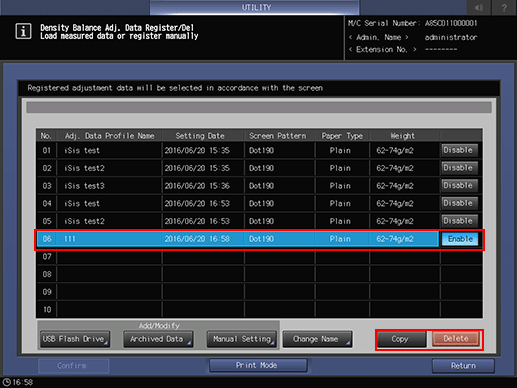Select profile row 02 iSis test2
This screenshot has width=517, height=388.
(237, 168)
